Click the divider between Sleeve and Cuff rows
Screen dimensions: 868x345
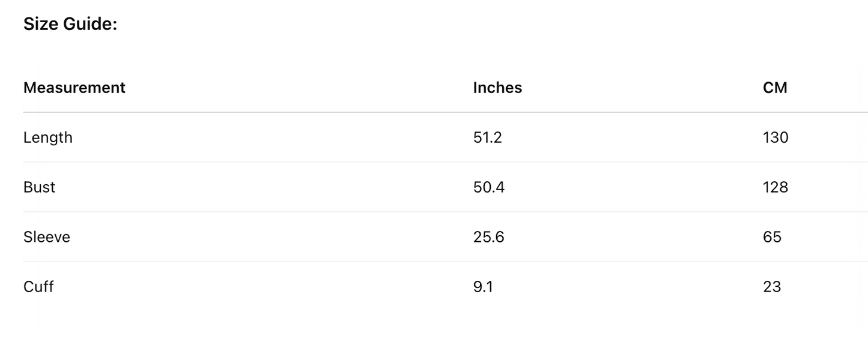(x=446, y=262)
